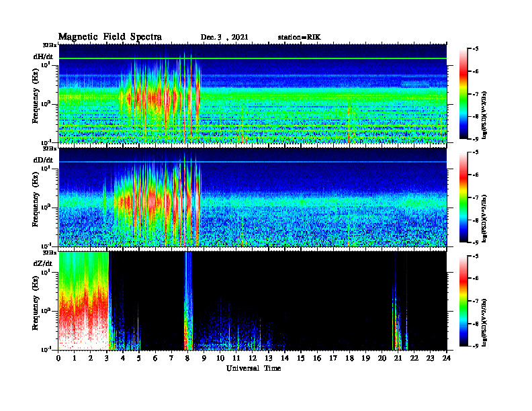
Task: Click hour 2 on the Universal Time axis
Action: (x=91, y=359)
